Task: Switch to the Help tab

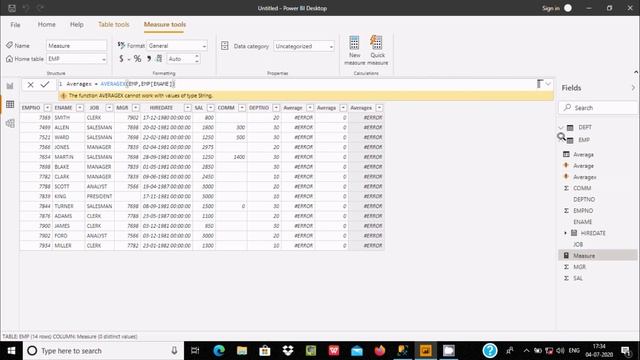Action: [77, 24]
